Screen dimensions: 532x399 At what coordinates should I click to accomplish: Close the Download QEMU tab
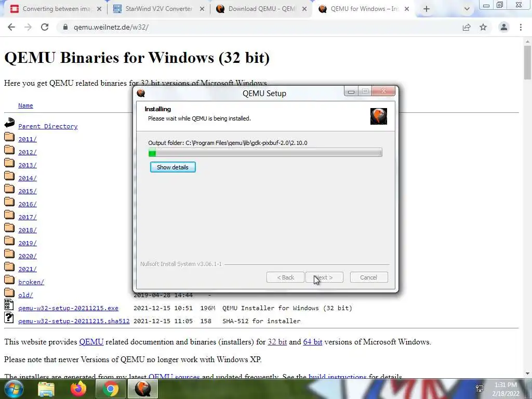(x=304, y=9)
